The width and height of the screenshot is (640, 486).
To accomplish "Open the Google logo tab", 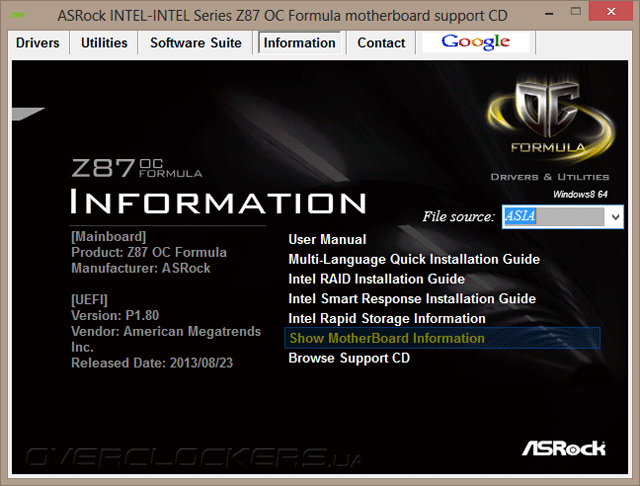I will 476,42.
